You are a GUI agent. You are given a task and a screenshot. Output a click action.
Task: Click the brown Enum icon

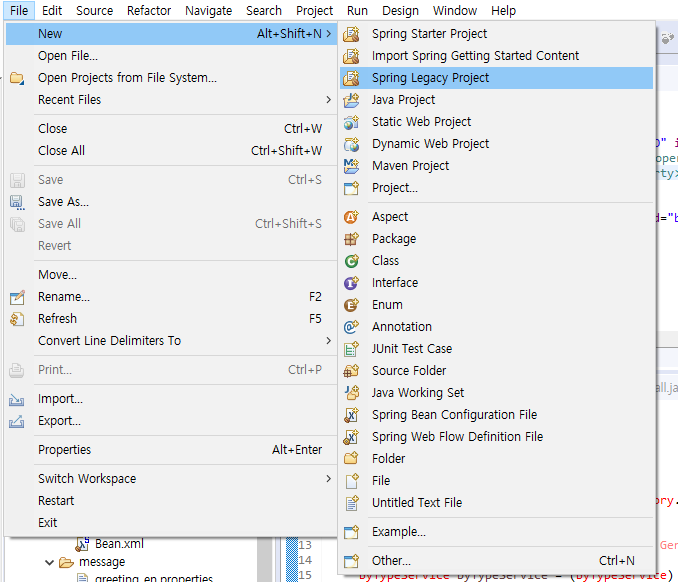[351, 305]
